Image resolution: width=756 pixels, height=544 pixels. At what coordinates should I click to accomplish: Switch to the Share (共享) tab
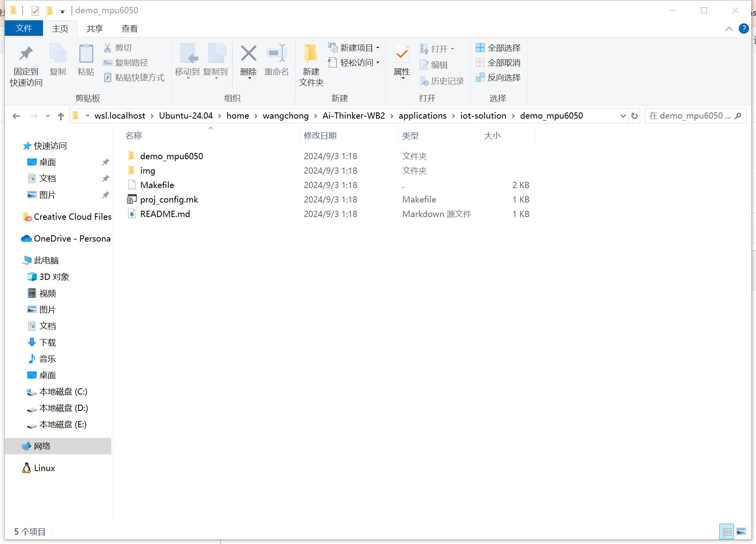[x=95, y=28]
